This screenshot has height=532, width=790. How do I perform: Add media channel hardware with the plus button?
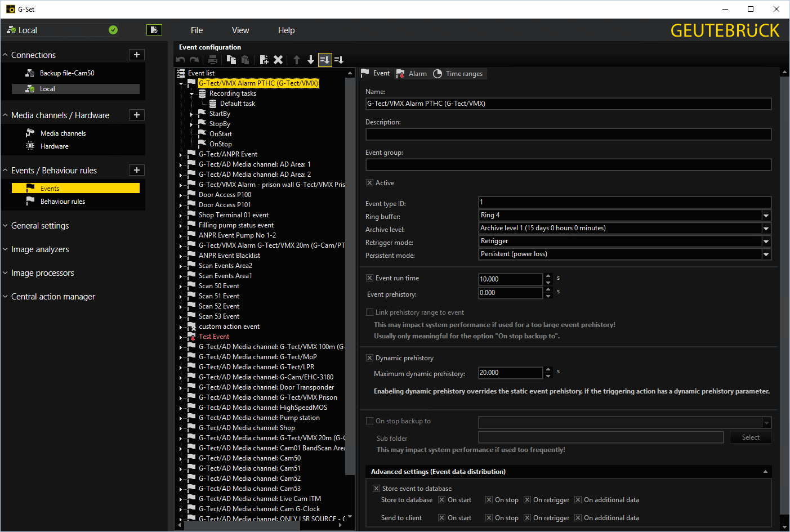(137, 115)
